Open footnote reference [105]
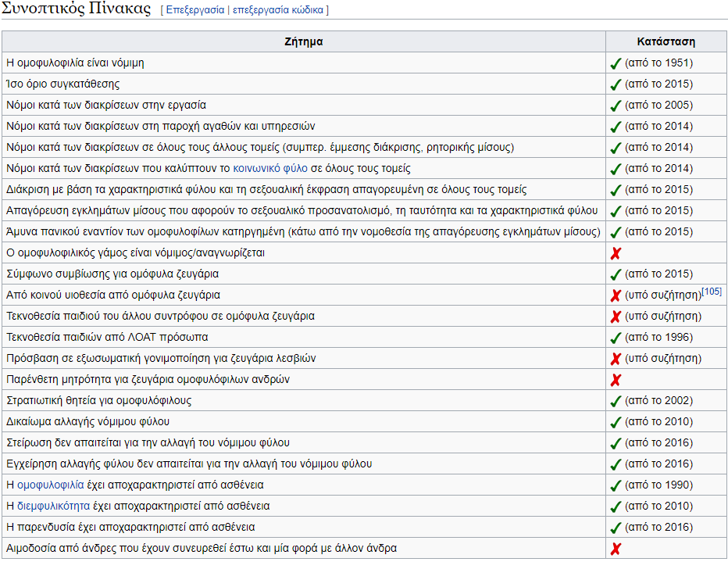The height and width of the screenshot is (562, 728). [712, 292]
